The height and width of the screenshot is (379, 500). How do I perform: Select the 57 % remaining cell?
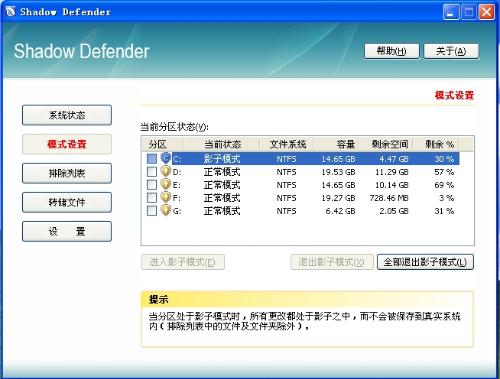(444, 172)
